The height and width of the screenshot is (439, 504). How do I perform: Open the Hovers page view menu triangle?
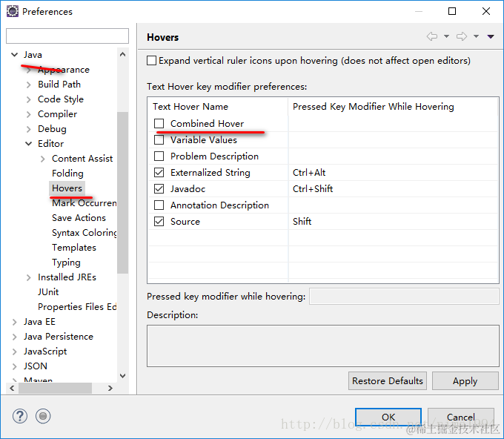click(491, 36)
